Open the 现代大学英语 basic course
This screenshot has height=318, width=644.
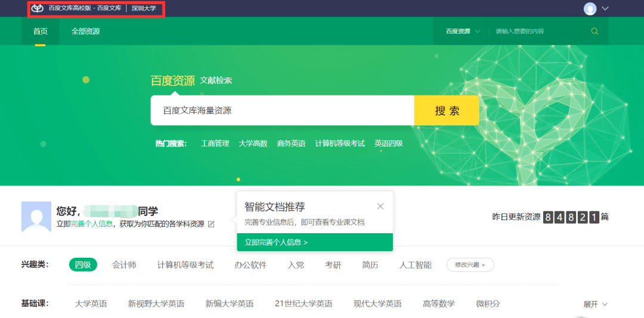coord(377,304)
